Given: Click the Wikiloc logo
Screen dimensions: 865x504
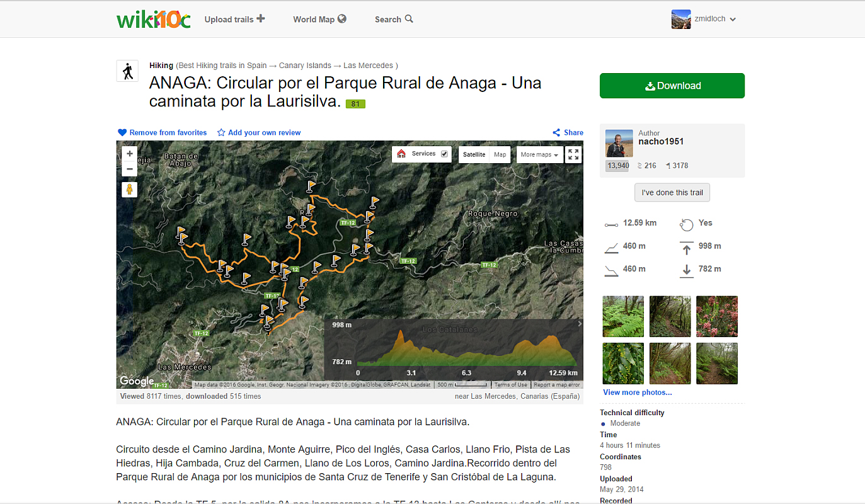Looking at the screenshot, I should (x=153, y=20).
